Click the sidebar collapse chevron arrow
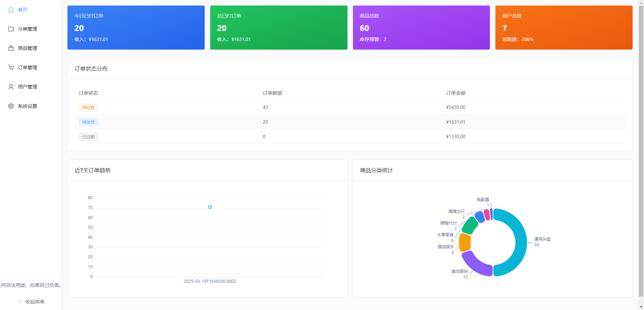Viewport: 644px width, 310px height. click(19, 301)
